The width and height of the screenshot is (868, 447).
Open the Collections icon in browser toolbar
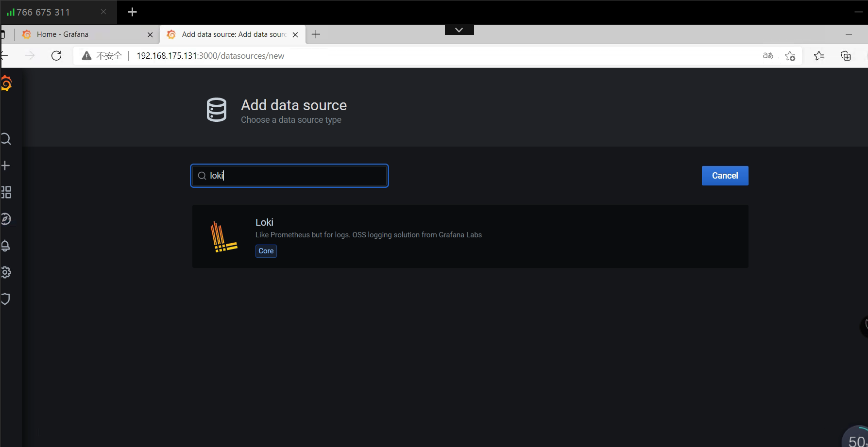tap(846, 56)
